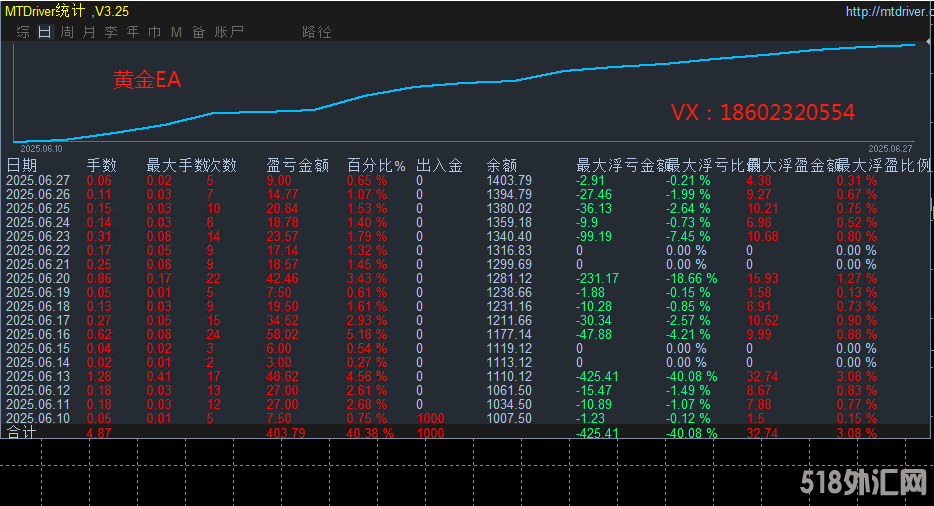Switch to the 综 summary tab
The width and height of the screenshot is (934, 506).
click(x=23, y=32)
